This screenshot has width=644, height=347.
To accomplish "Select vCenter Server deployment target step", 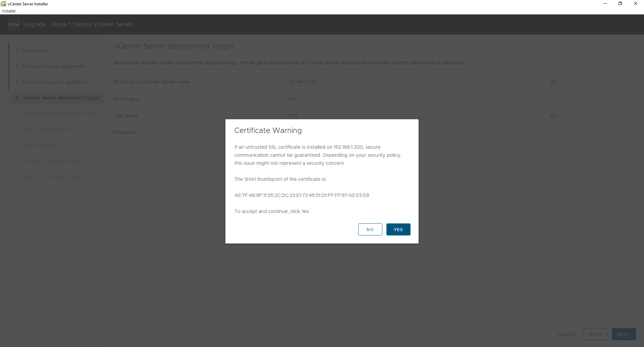I will pos(57,98).
